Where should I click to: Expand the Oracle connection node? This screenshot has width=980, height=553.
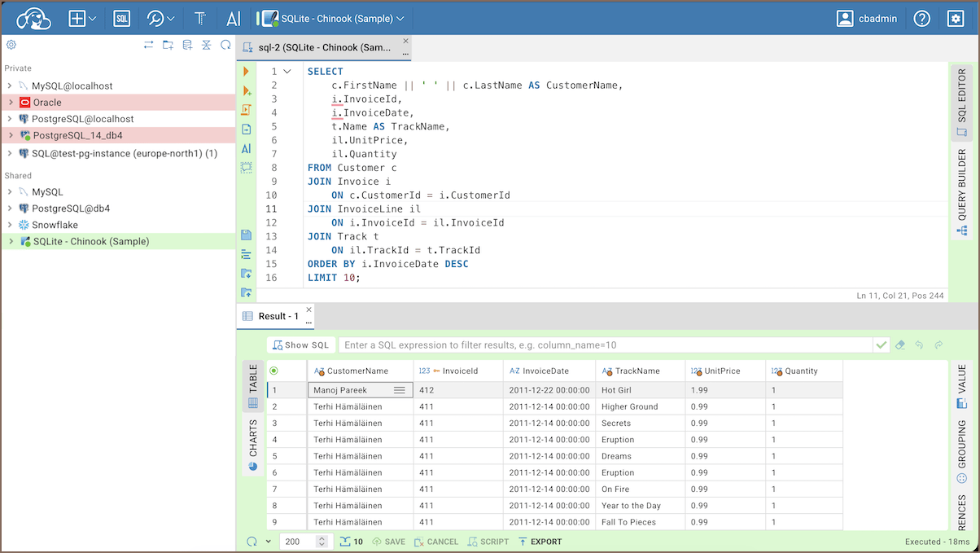pos(10,103)
